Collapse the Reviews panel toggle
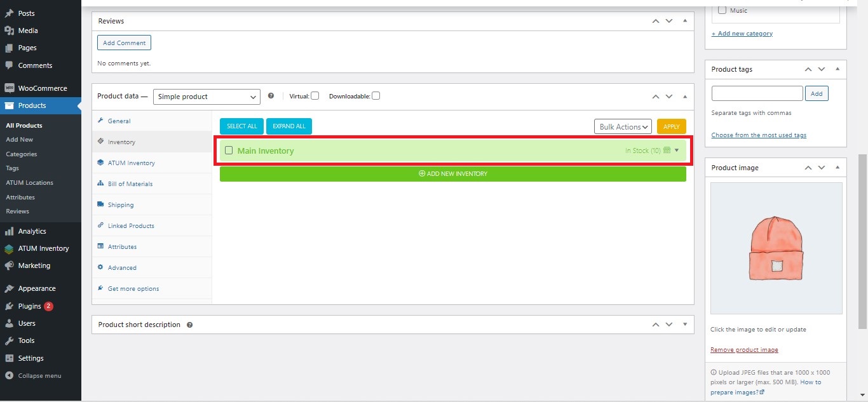 click(685, 21)
